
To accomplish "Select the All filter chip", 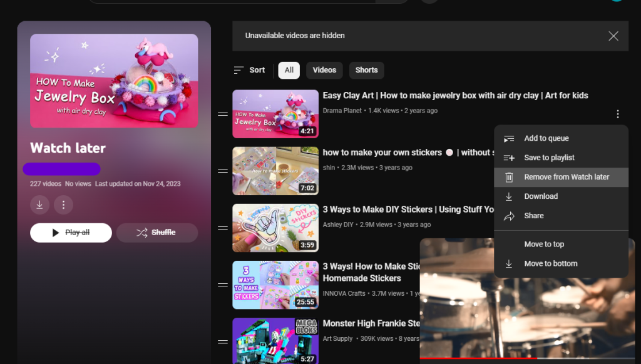I will (289, 70).
